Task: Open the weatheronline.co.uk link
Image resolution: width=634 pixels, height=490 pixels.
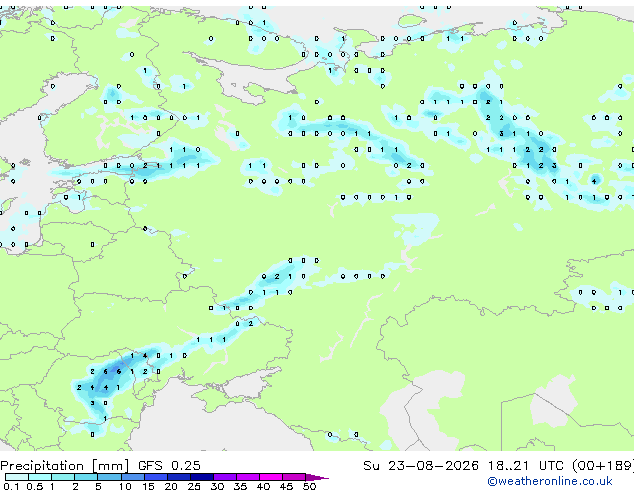Action: 549,481
